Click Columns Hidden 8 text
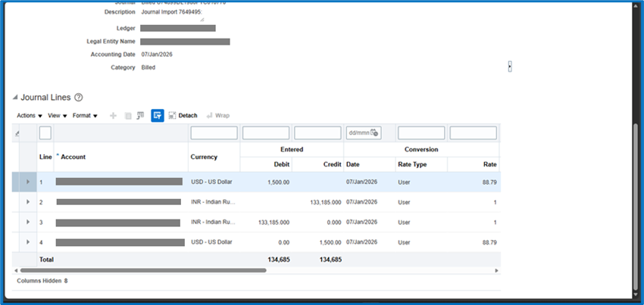644x305 pixels. click(42, 282)
